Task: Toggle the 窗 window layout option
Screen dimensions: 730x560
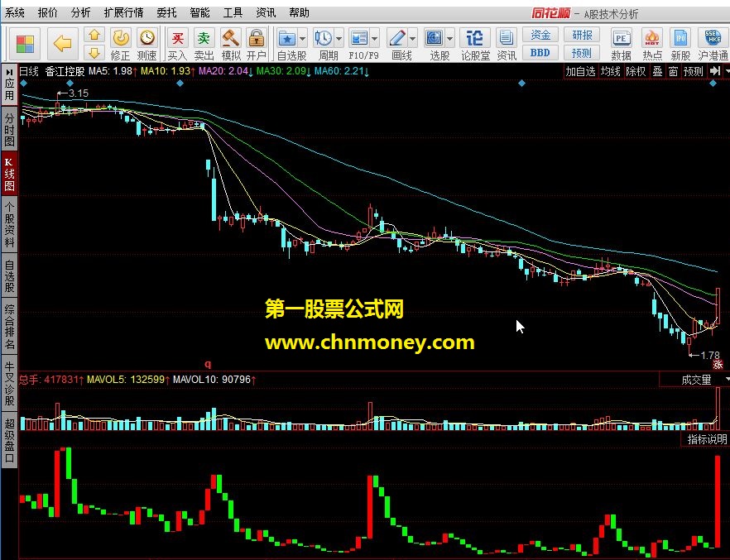Action: tap(673, 71)
